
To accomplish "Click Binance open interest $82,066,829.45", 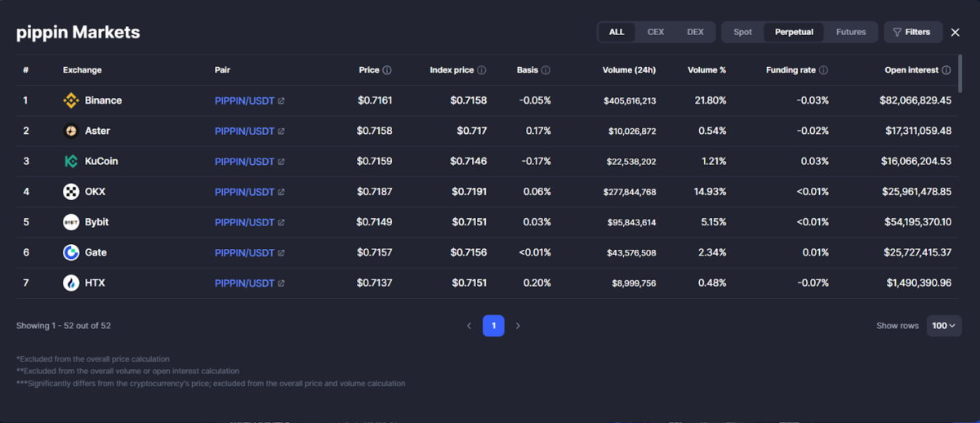I will [x=915, y=100].
